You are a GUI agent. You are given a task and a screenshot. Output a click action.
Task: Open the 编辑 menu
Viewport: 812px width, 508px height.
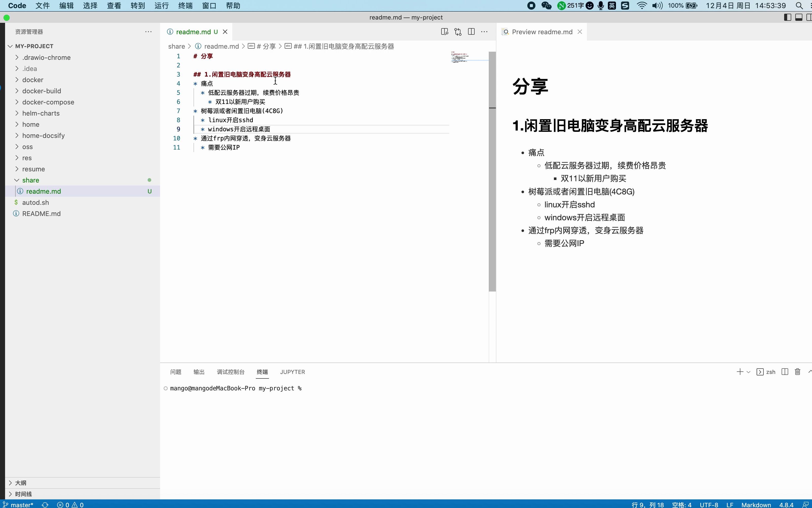point(66,6)
